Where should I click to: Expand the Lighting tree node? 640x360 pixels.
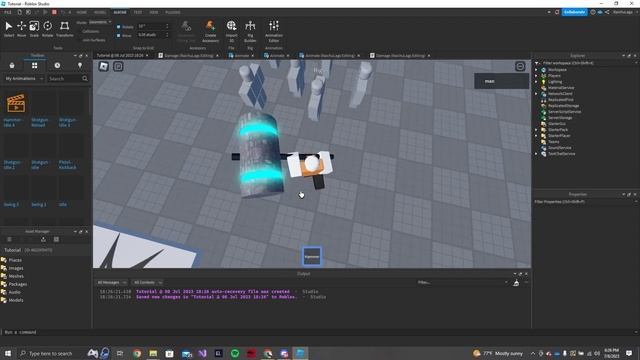[536, 82]
